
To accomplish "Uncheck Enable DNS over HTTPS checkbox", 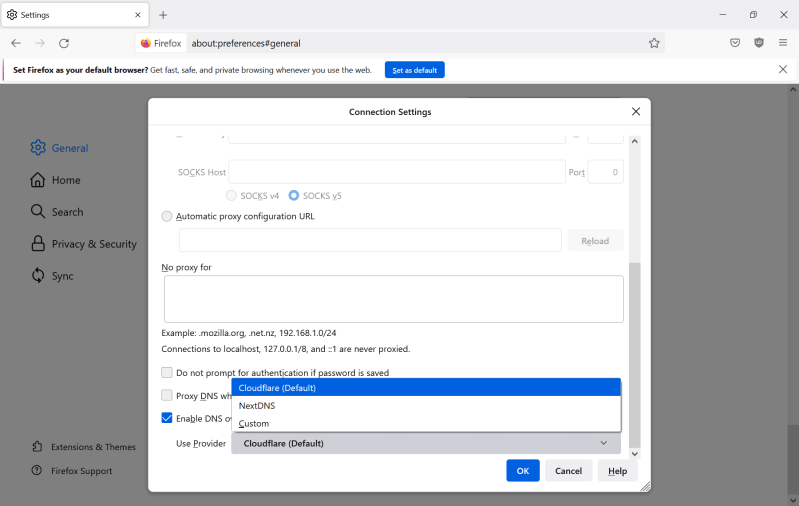I will click(x=167, y=418).
